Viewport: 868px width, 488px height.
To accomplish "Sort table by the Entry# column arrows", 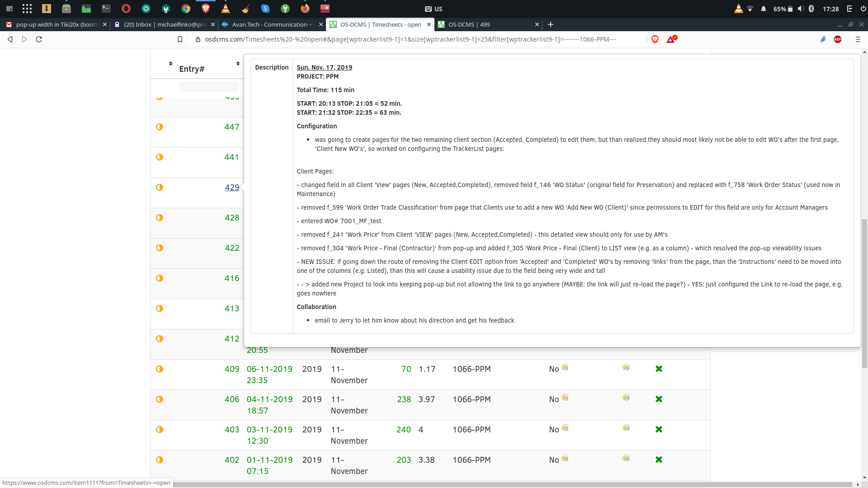I will (238, 64).
